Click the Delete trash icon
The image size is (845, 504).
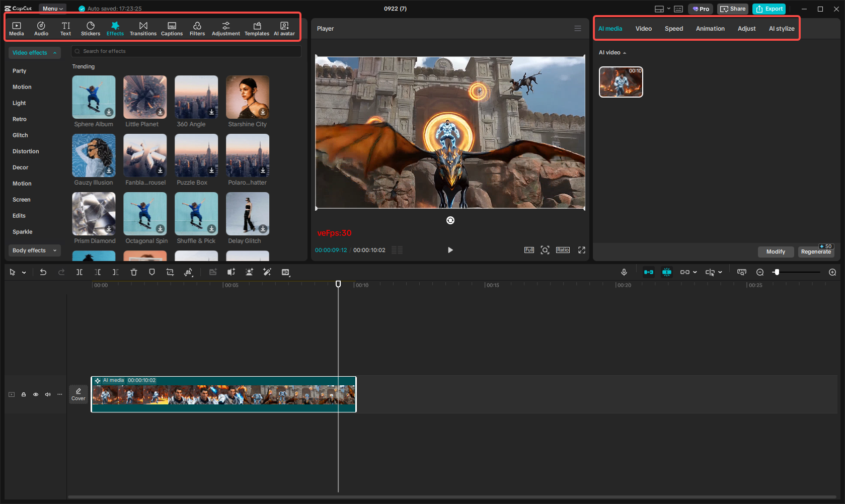click(134, 272)
